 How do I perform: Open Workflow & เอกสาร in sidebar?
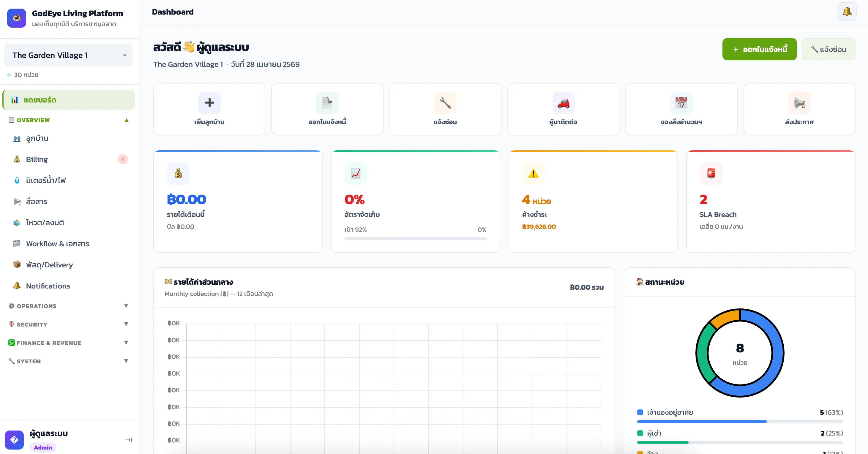(69, 244)
